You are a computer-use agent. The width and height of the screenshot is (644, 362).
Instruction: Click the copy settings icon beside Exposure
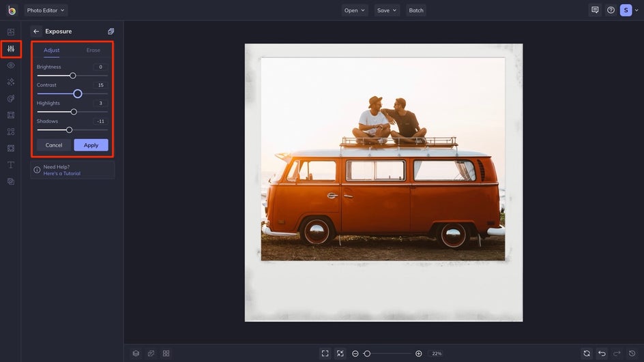click(111, 31)
